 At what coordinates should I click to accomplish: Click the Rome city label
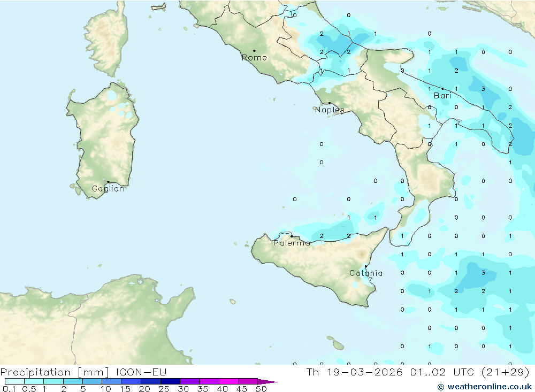click(254, 58)
